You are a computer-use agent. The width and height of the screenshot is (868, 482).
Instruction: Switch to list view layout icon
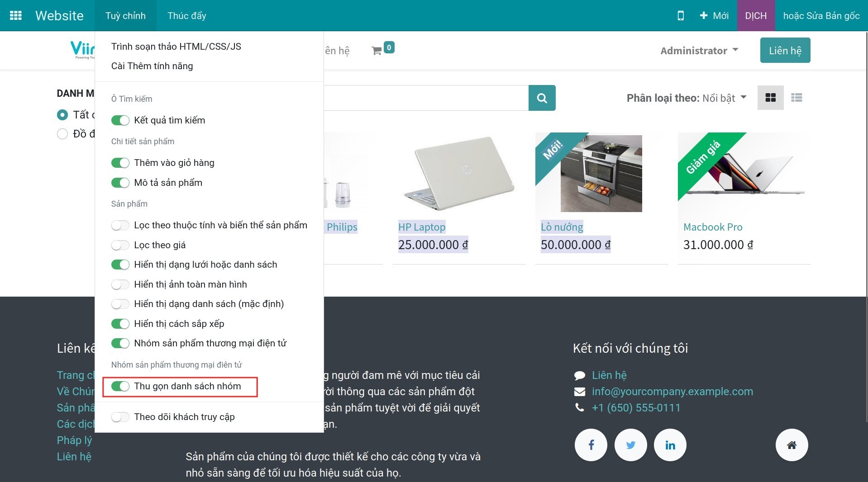[796, 98]
